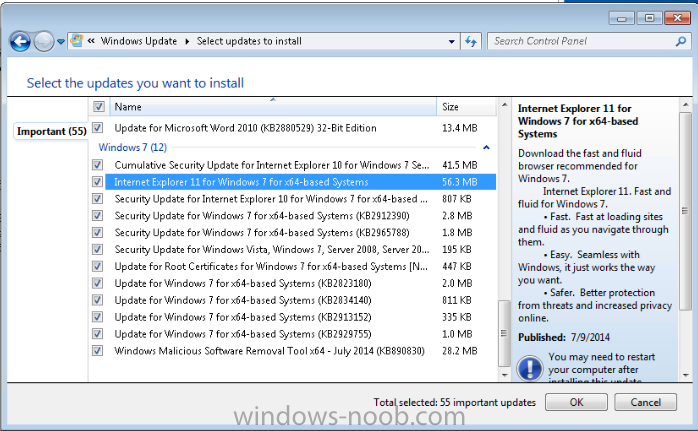Open the recent pages dropdown arrow
The height and width of the screenshot is (431, 698).
(61, 42)
